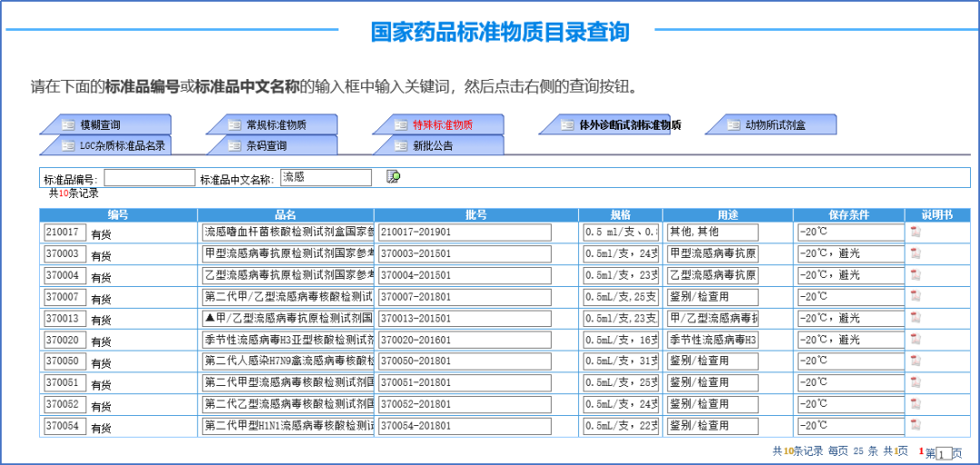980x465 pixels.
Task: Open the manual PDF for 370051
Action: pyautogui.click(x=915, y=381)
